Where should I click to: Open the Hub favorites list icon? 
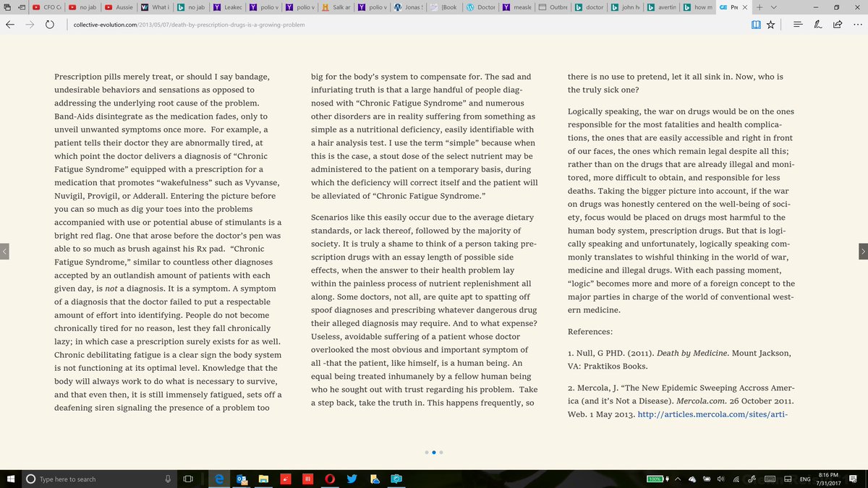tap(797, 24)
